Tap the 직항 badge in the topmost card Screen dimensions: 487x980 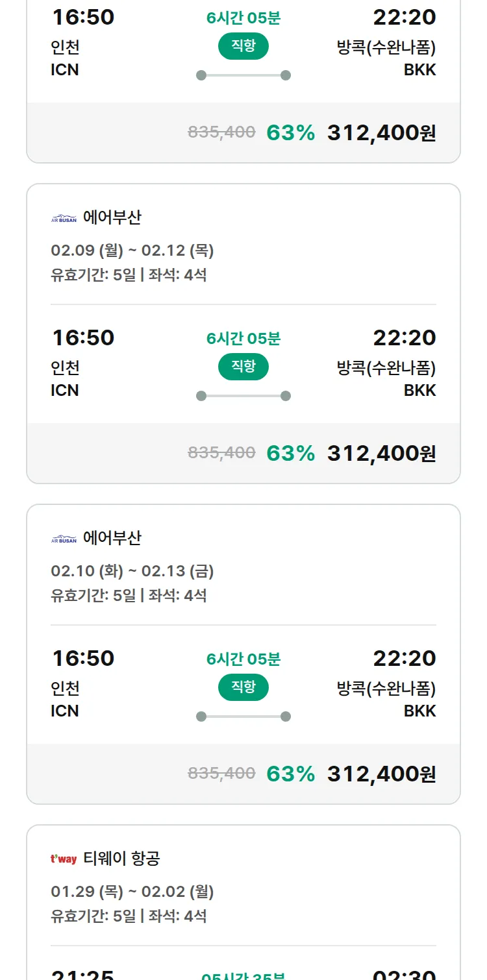tap(243, 46)
